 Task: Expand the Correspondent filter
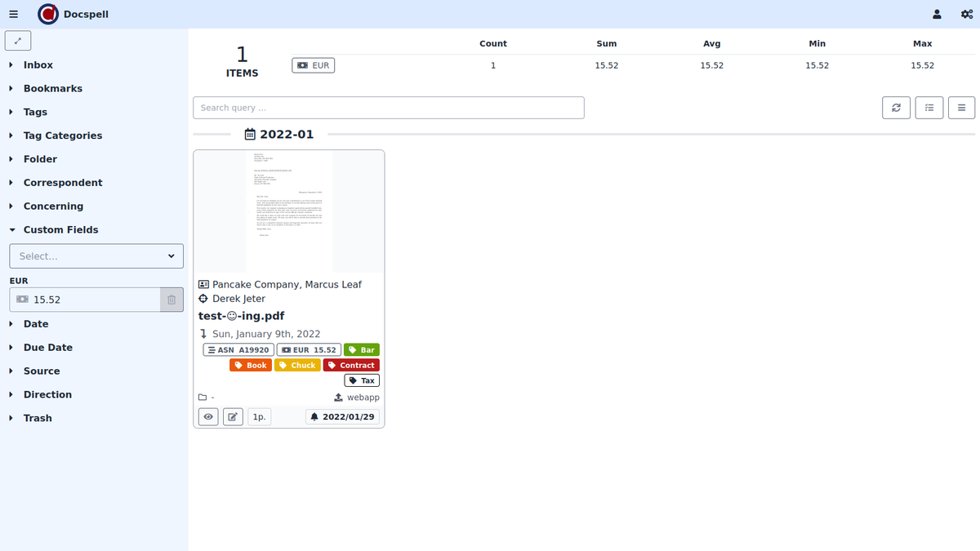63,183
